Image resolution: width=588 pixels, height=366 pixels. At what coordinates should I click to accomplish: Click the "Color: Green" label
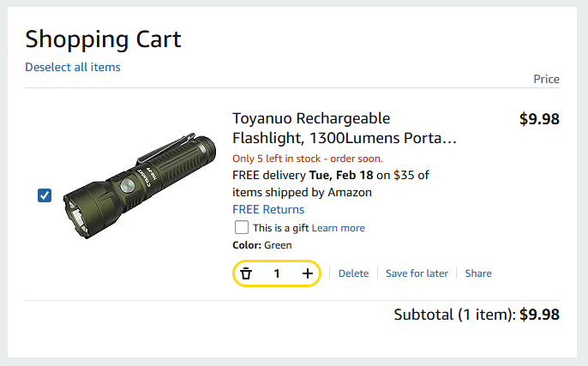262,245
